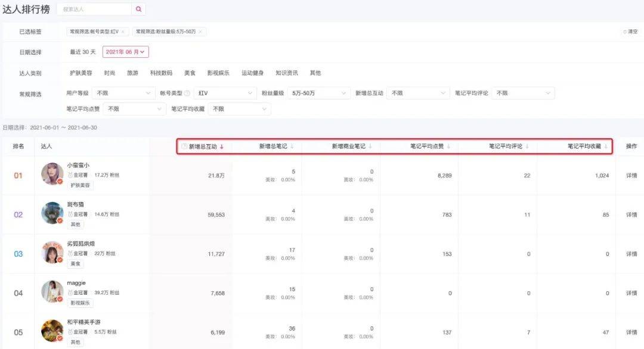Sort by 新增总笔记 arrow icon
Viewport: 644px width, 349px height.
pyautogui.click(x=292, y=147)
